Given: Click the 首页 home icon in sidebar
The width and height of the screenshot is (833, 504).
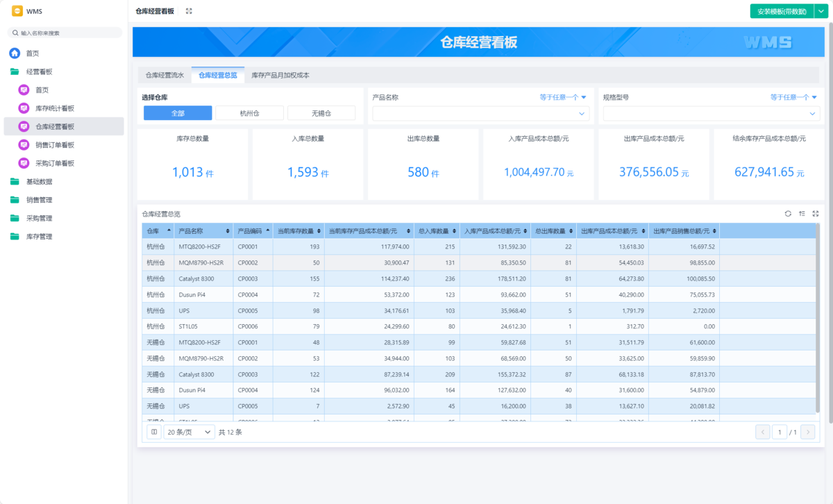Looking at the screenshot, I should click(15, 53).
